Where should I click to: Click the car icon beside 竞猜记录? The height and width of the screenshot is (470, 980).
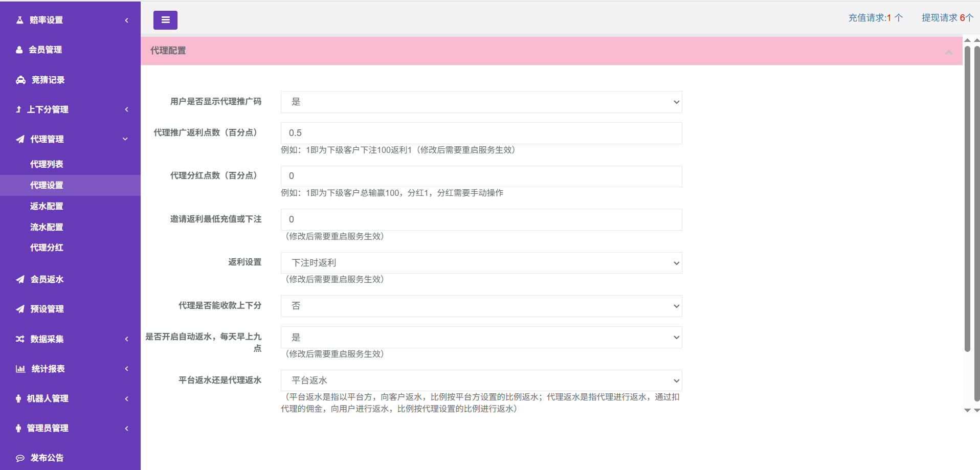tap(20, 80)
